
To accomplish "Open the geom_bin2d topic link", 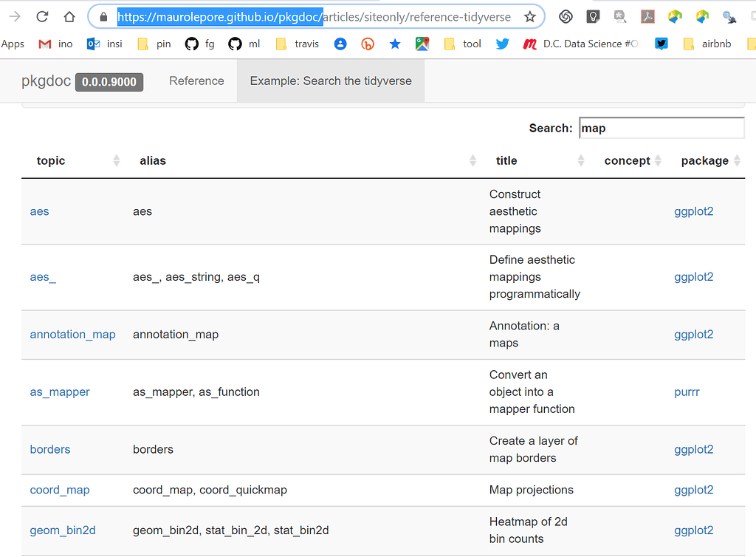I will click(63, 530).
